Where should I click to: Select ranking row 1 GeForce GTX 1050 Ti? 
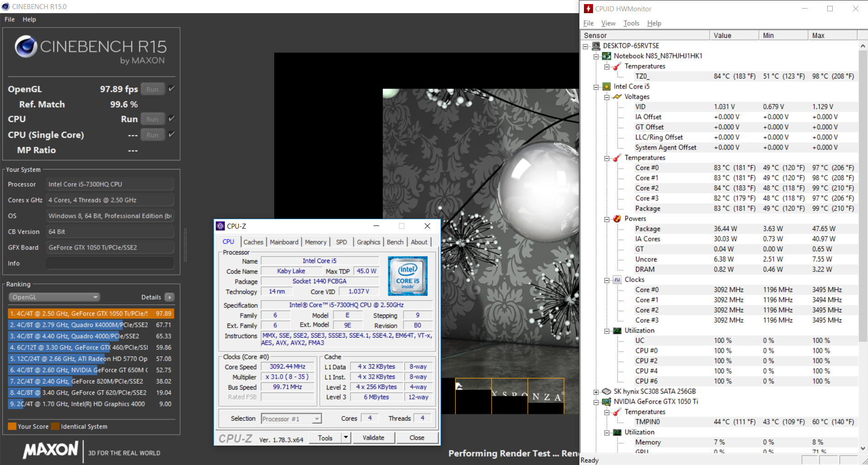(91, 313)
